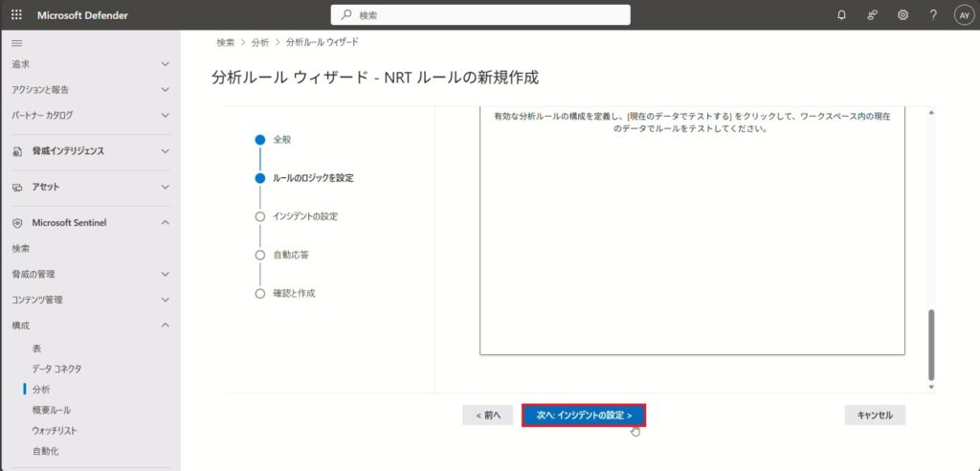Click the 検索 search box
Viewport: 980px width, 471px height.
coord(480,15)
